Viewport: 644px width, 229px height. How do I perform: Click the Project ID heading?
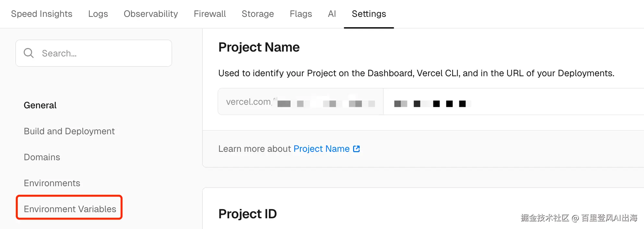(x=247, y=214)
